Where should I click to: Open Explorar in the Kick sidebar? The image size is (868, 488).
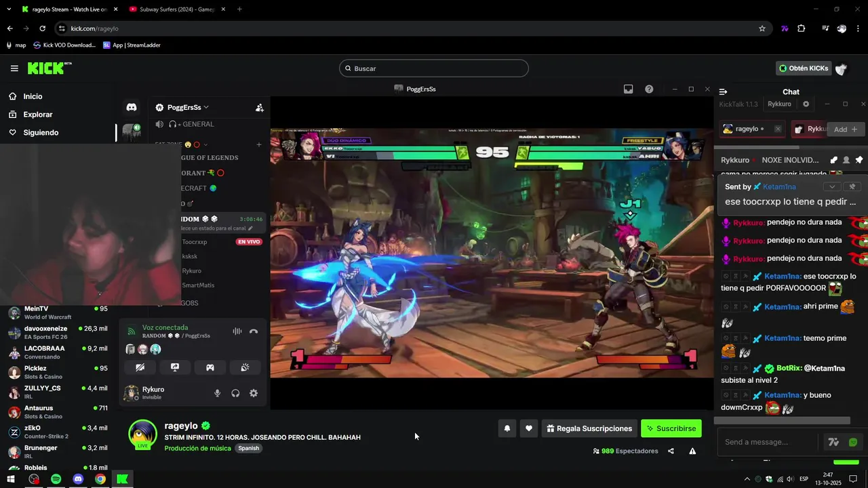click(x=38, y=115)
